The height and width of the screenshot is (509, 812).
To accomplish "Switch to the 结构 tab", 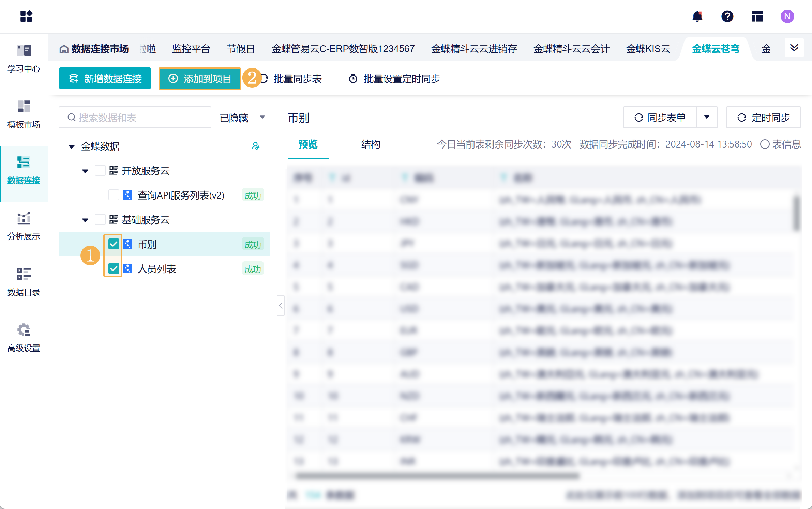I will [371, 144].
